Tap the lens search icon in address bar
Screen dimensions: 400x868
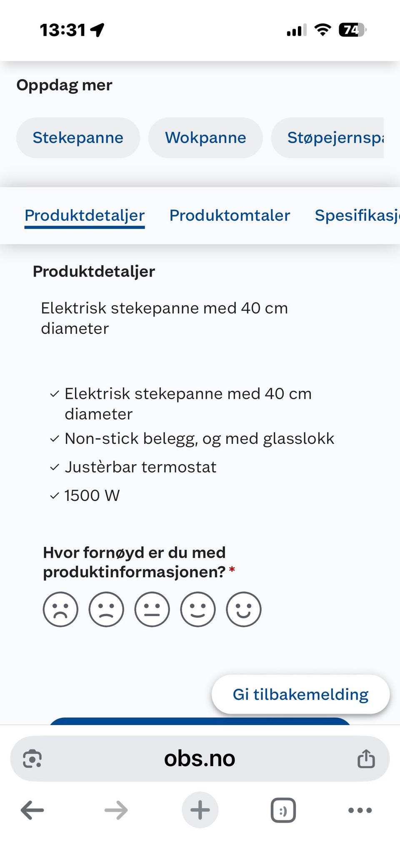tap(32, 758)
